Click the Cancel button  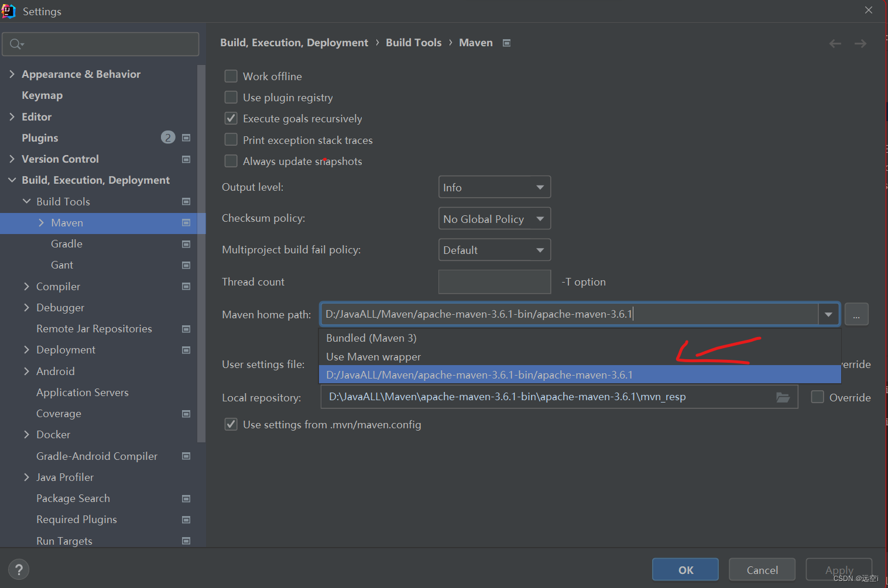pos(762,569)
